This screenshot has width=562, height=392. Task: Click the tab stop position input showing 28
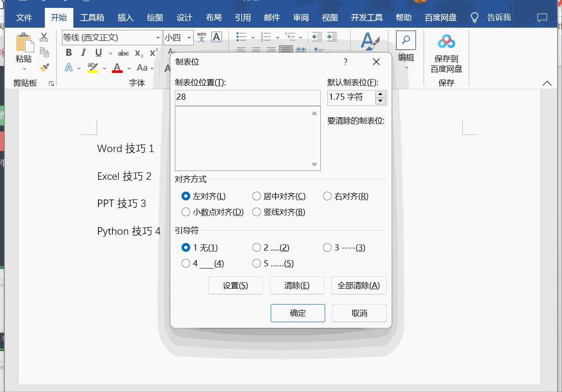pos(247,98)
